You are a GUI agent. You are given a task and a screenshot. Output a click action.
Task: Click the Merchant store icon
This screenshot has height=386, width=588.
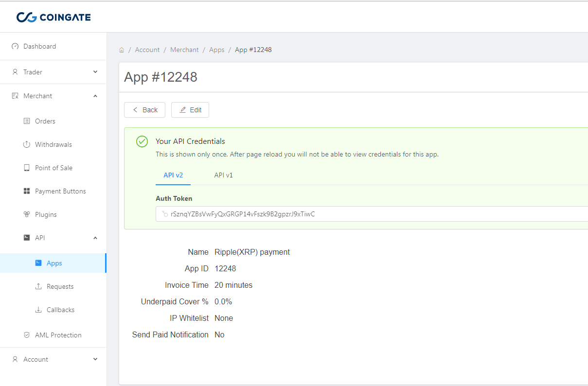15,96
